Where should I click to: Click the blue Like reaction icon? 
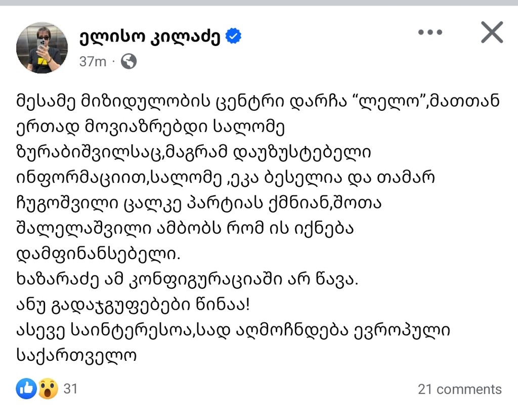(x=26, y=389)
